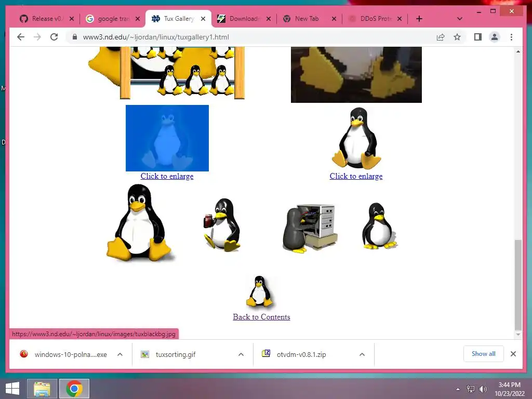Click the small Tux looking sideways

click(x=379, y=225)
